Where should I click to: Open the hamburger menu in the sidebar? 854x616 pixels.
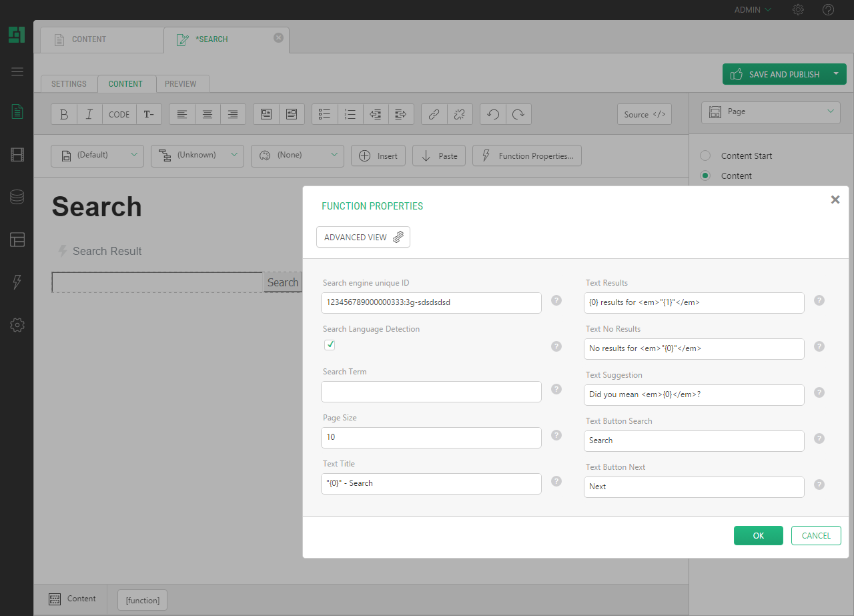coord(17,72)
